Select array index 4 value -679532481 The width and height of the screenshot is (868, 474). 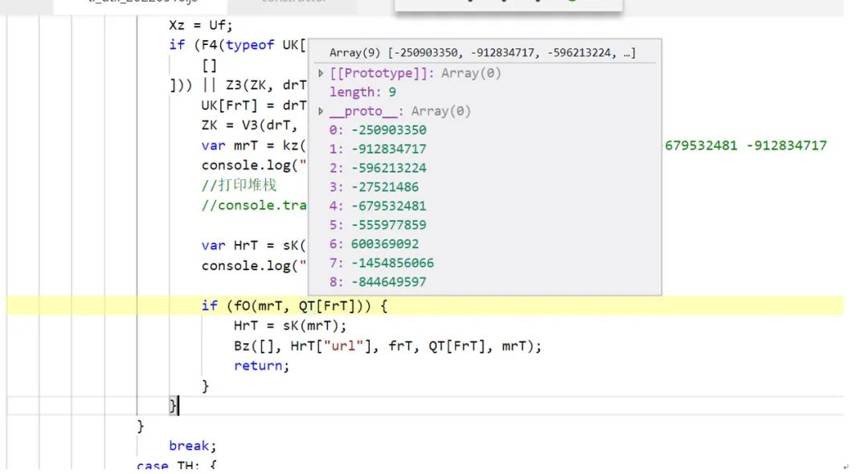pos(378,206)
